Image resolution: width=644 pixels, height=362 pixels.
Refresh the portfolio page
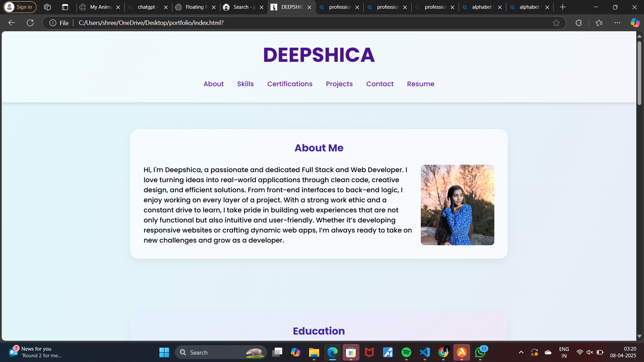(30, 23)
